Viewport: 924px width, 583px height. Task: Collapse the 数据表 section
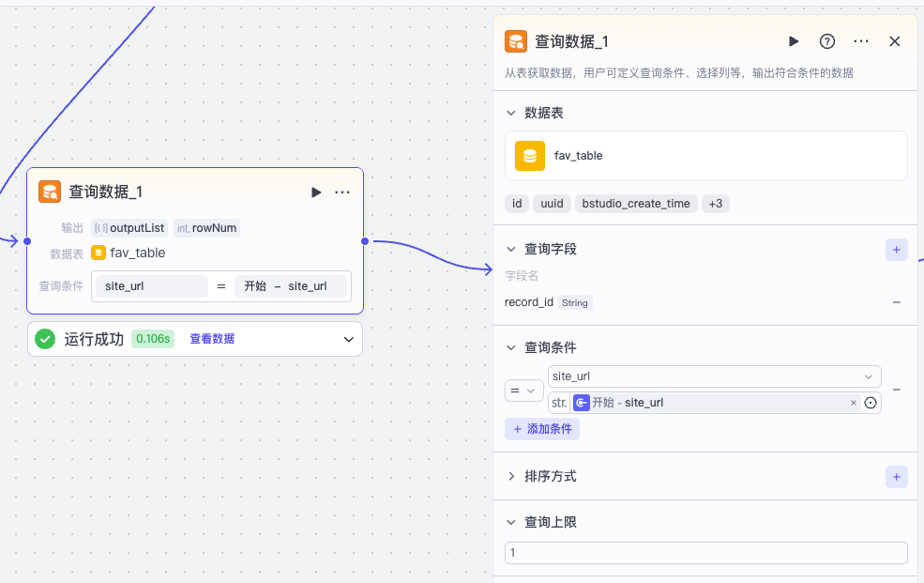tap(510, 112)
